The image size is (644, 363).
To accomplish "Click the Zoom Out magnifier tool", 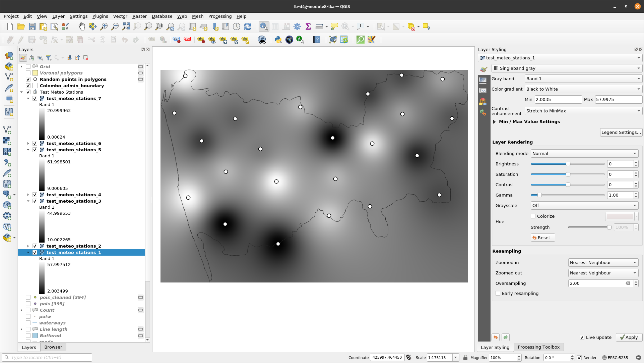I will (115, 27).
